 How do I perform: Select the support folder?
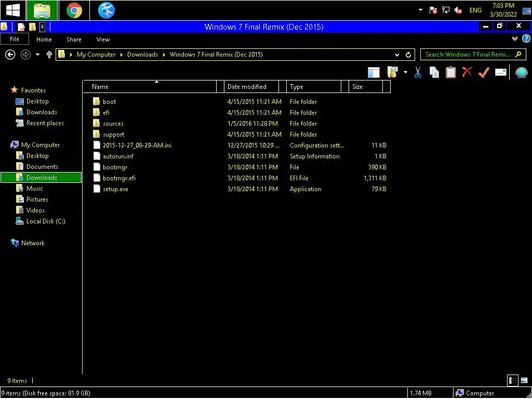point(113,135)
